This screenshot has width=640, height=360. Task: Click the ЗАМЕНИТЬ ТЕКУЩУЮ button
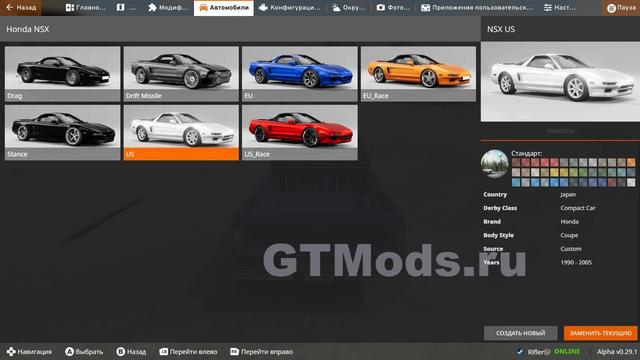pos(600,333)
